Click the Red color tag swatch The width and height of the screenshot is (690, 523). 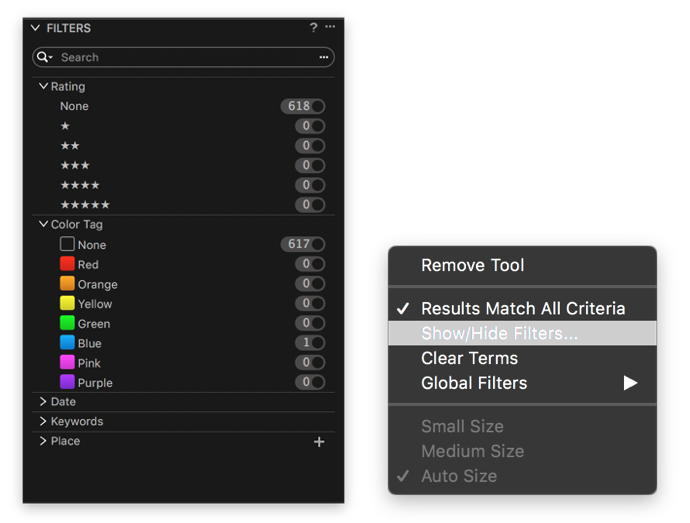tap(67, 264)
